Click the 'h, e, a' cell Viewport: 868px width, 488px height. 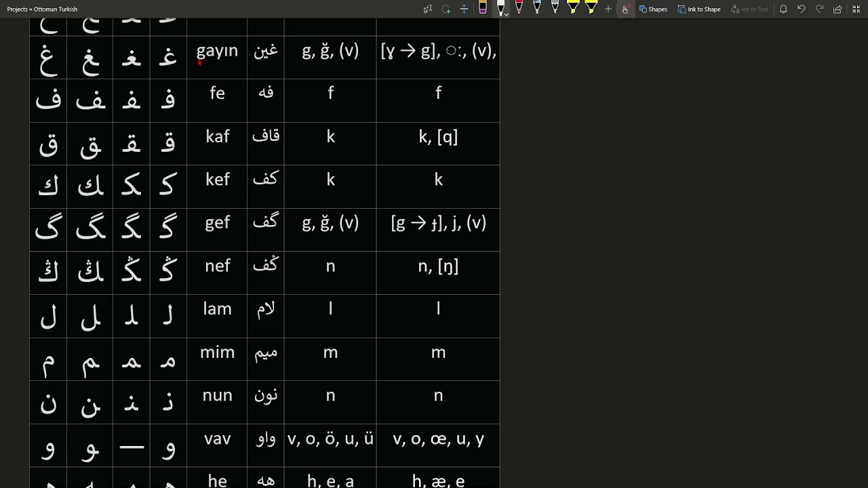click(330, 479)
